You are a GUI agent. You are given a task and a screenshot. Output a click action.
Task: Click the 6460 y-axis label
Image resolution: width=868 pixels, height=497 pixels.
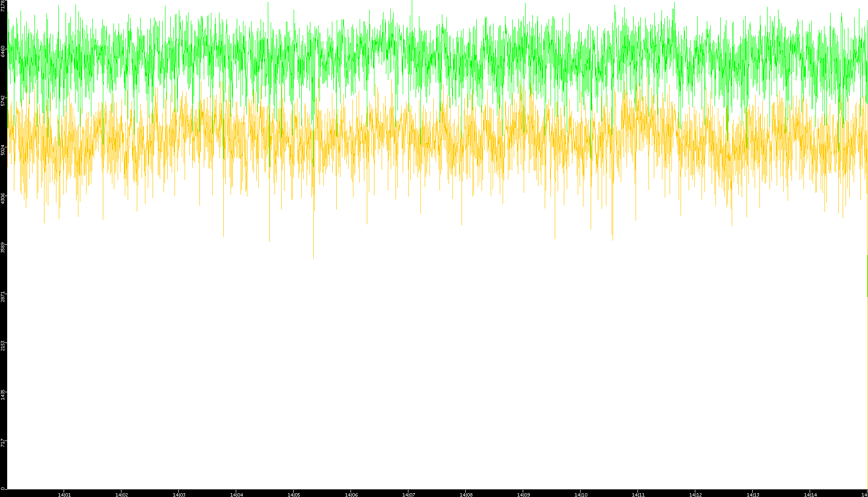coord(3,52)
